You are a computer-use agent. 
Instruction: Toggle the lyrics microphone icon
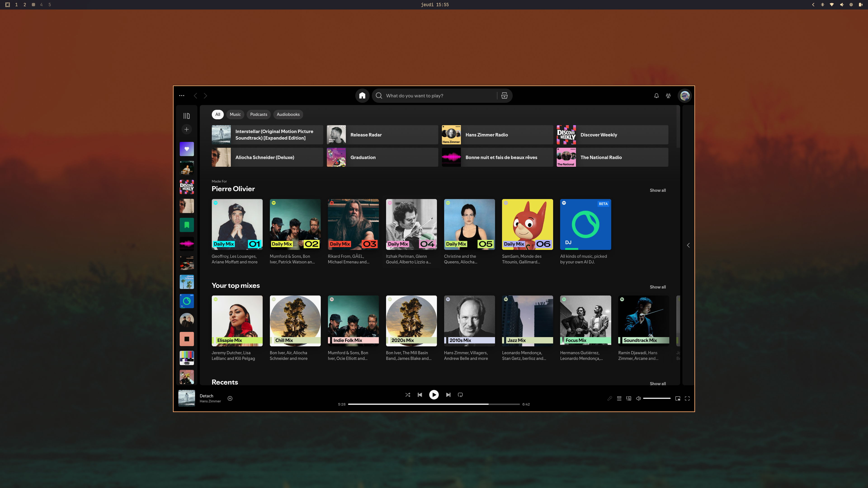610,398
